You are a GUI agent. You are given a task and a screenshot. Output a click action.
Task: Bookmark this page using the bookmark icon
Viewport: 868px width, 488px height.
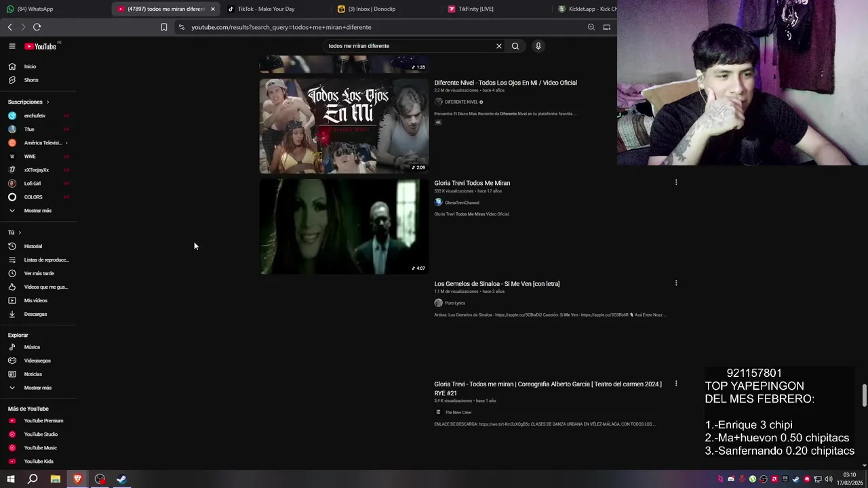(163, 27)
